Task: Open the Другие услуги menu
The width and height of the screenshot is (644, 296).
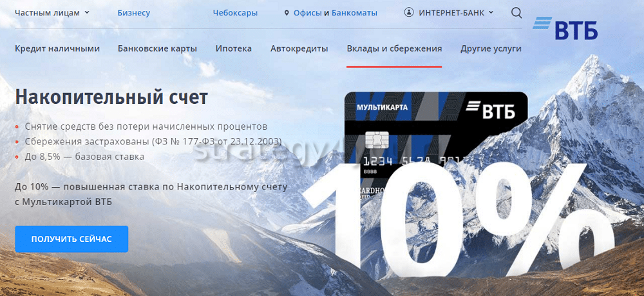Action: click(x=491, y=48)
